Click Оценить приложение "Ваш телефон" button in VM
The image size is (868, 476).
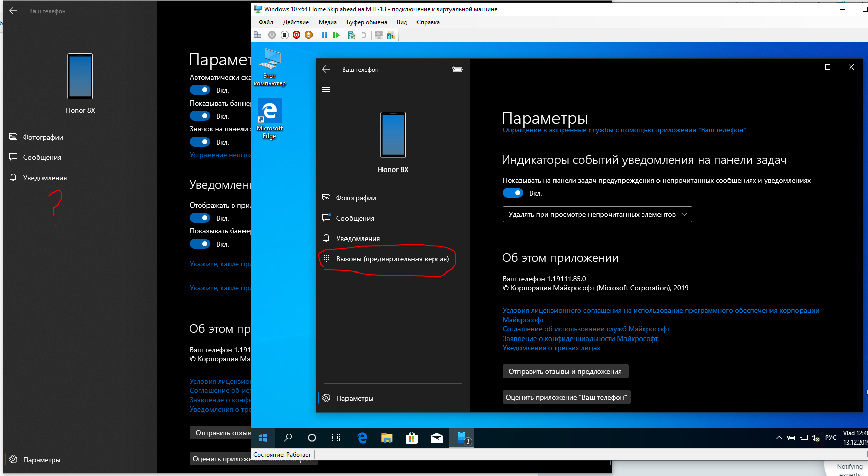coord(566,397)
